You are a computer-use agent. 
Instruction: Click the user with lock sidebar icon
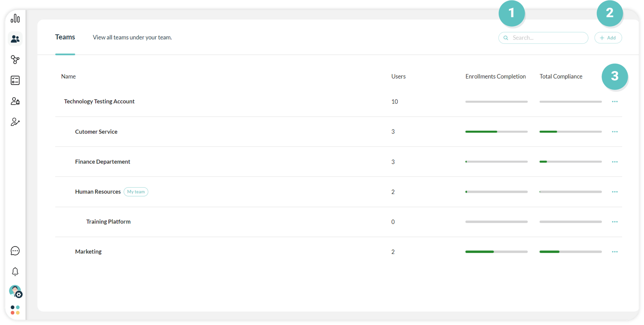[15, 101]
